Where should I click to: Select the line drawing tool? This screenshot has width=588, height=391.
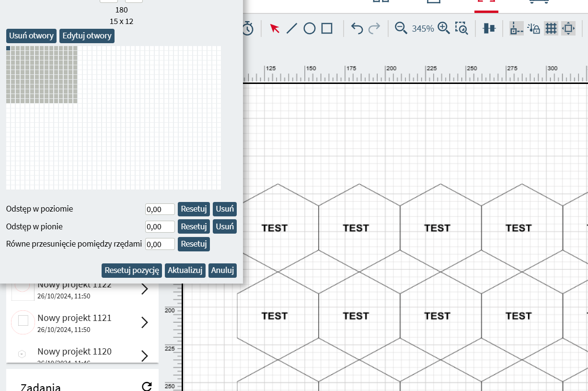(x=292, y=28)
